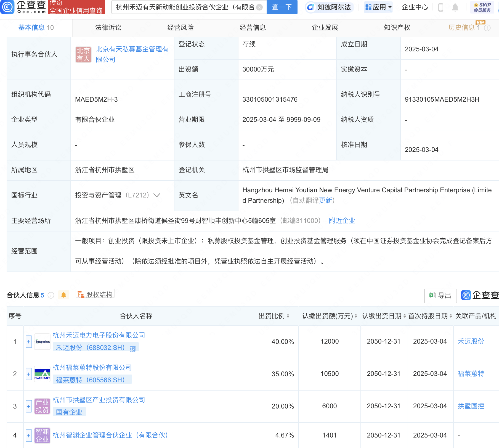Screen dimensions: 499x448
Task: Click the 30000万元 capital amount
Action: (258, 69)
